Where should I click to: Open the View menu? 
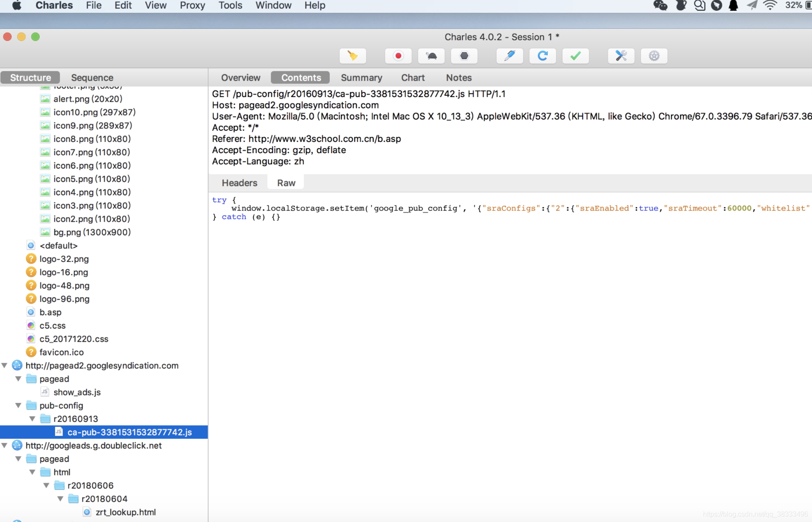[156, 6]
